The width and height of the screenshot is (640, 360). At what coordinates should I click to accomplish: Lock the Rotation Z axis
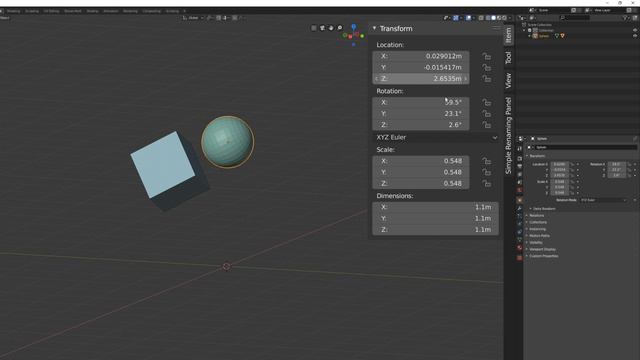point(486,125)
